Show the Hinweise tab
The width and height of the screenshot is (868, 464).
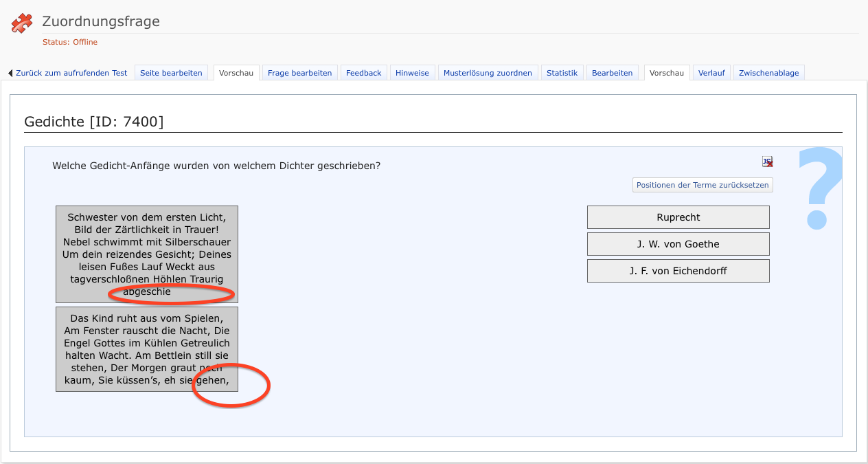click(x=412, y=73)
